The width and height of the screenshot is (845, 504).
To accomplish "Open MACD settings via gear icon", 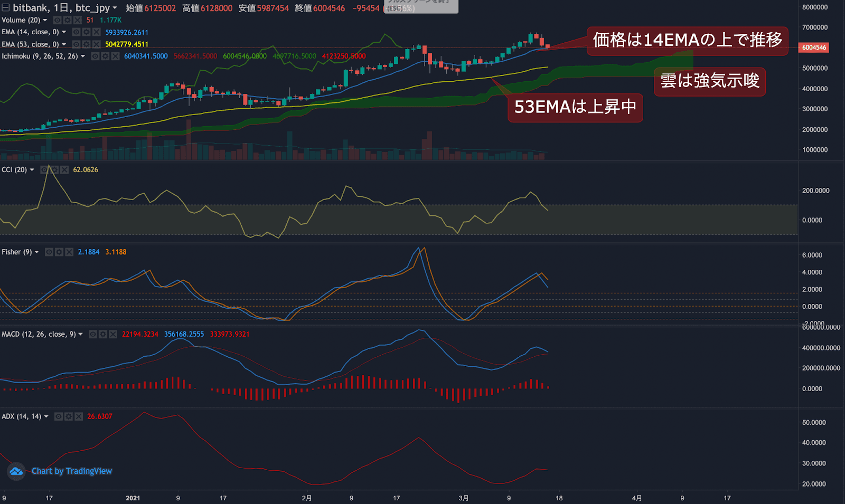I will [103, 335].
